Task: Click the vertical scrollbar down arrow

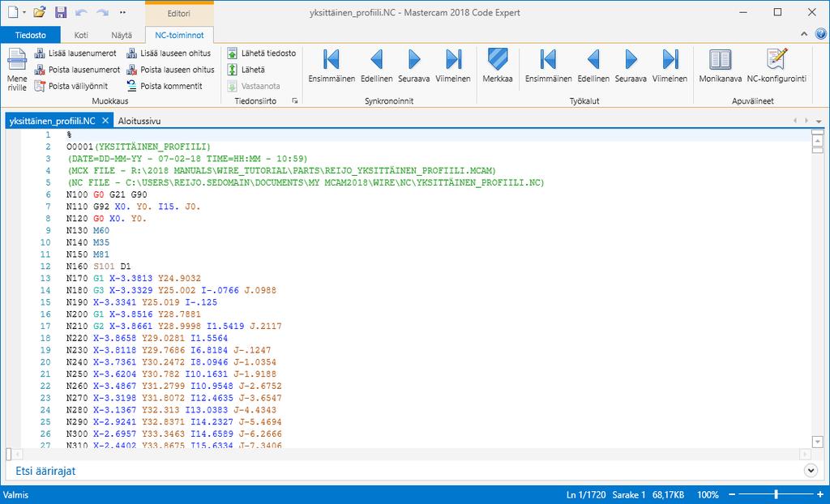Action: 817,442
